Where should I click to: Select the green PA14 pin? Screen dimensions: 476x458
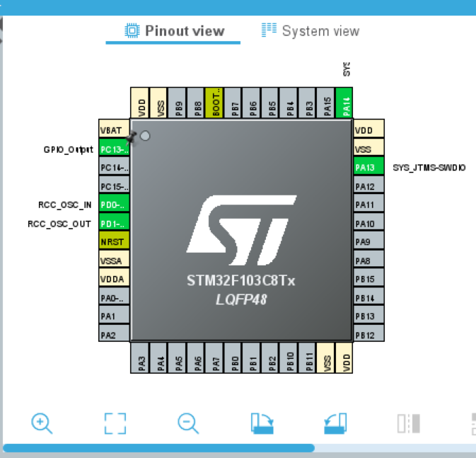tap(344, 103)
